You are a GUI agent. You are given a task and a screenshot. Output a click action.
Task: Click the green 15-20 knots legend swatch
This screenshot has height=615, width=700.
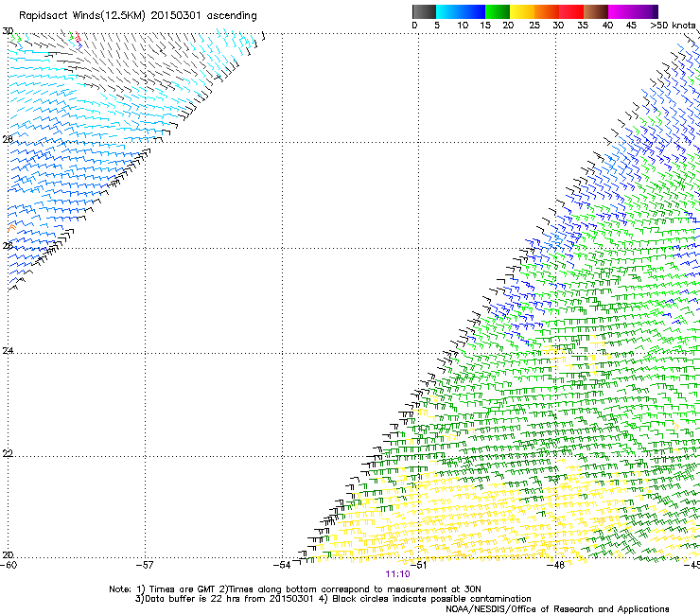[498, 11]
